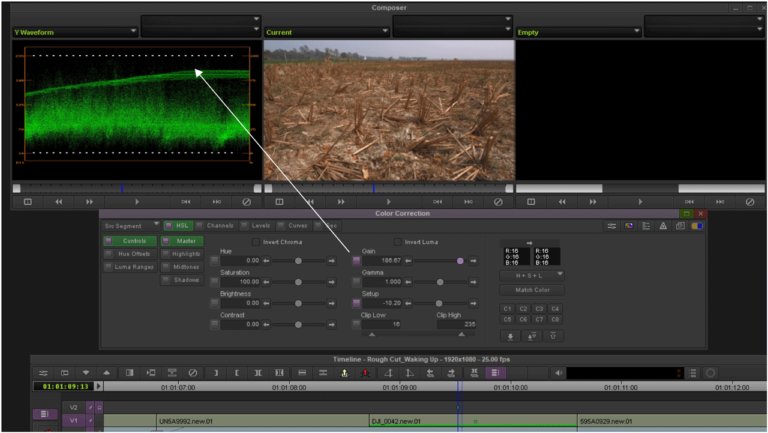
Task: Play the center Current monitor
Action: (389, 202)
